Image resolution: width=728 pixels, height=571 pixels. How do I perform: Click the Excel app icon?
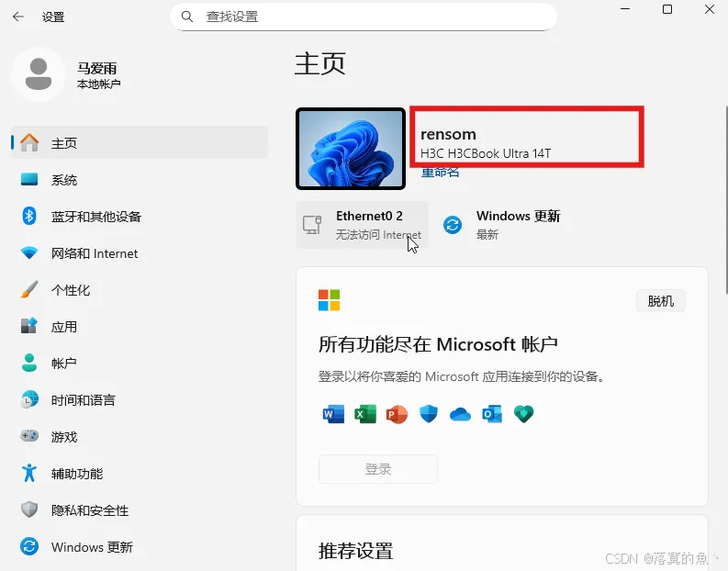[x=365, y=414]
